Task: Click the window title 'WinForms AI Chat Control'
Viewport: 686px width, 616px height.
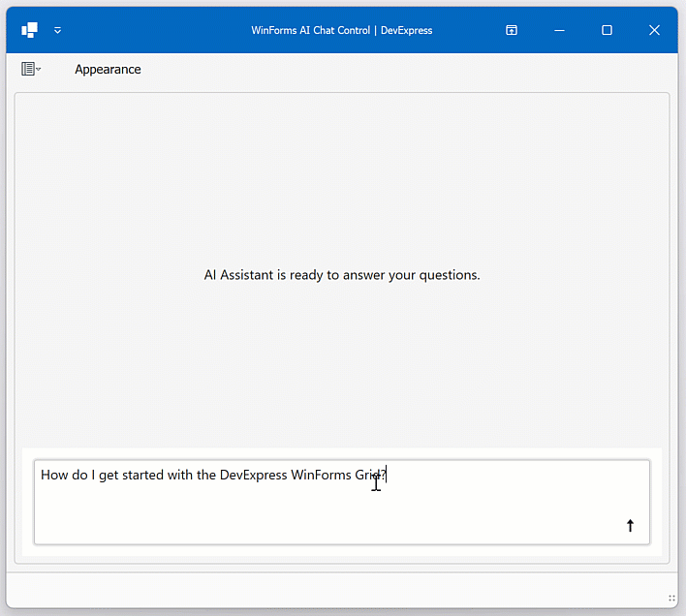Action: (x=310, y=30)
